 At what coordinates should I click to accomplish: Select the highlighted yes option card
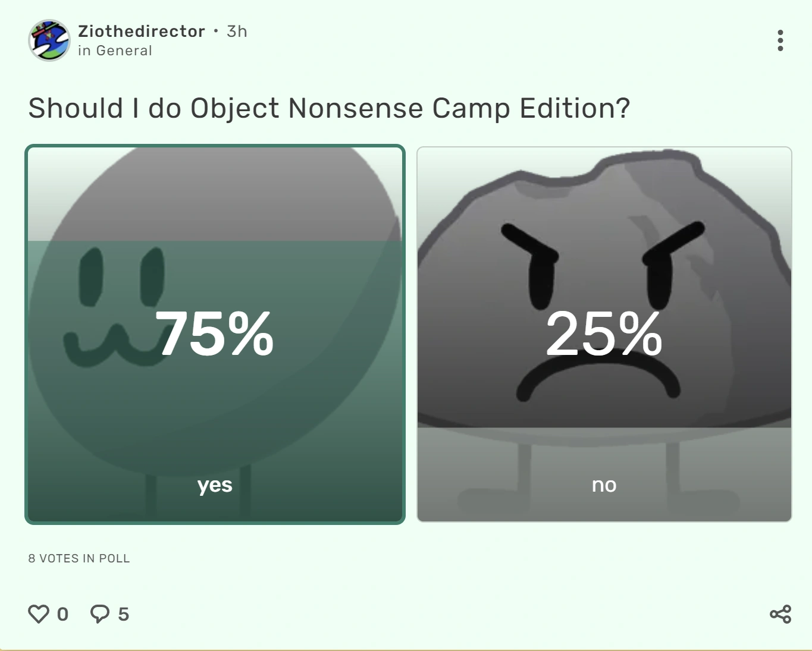[x=214, y=333]
